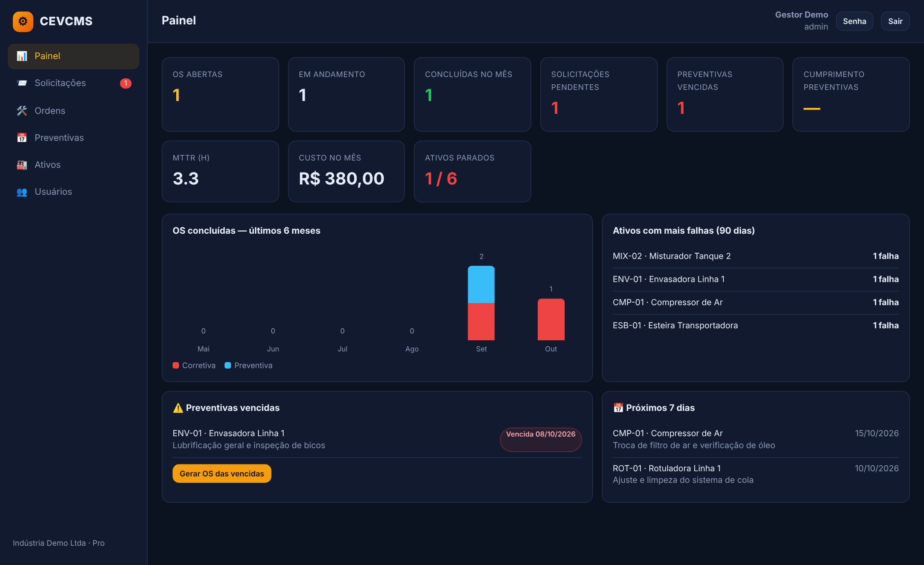Screen dimensions: 924x565
Task: Click the Sair button to log out
Action: tap(895, 21)
